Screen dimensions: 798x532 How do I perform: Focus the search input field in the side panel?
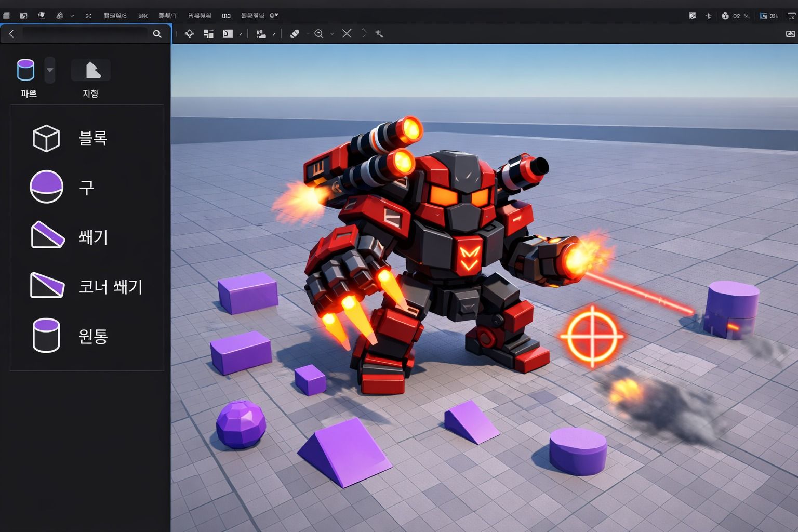[85, 34]
